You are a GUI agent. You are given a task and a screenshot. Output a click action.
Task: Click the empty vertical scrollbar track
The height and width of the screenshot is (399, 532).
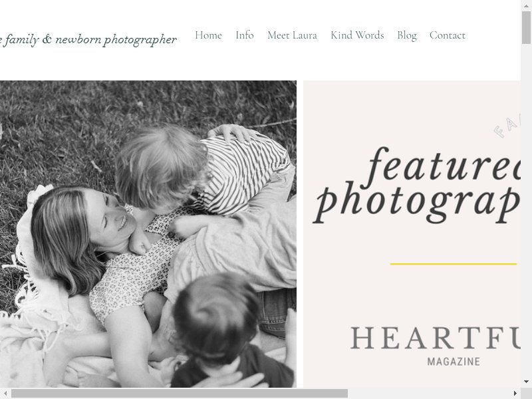click(526, 210)
